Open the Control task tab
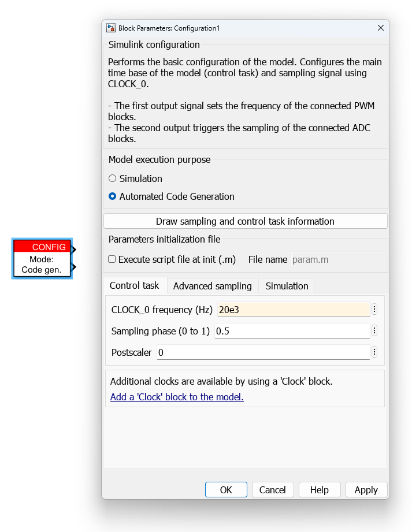Screen dimensions: 412x532 pos(135,285)
